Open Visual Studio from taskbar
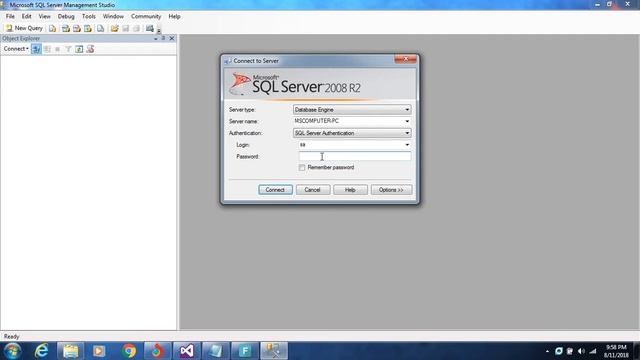The height and width of the screenshot is (360, 640). click(187, 351)
